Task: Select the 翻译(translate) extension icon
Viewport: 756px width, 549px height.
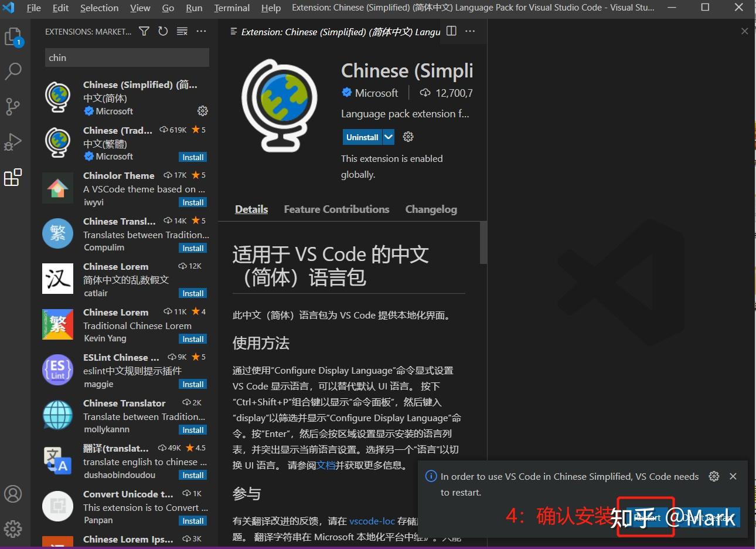Action: coord(57,460)
